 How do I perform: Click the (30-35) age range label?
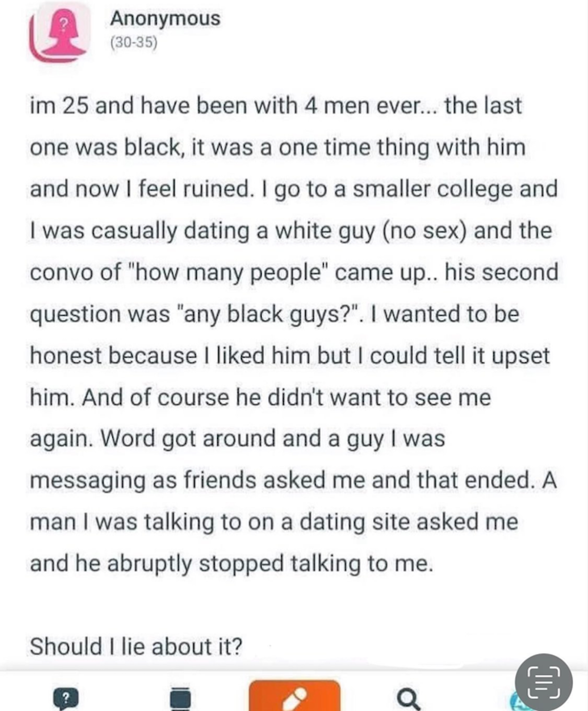pyautogui.click(x=134, y=43)
